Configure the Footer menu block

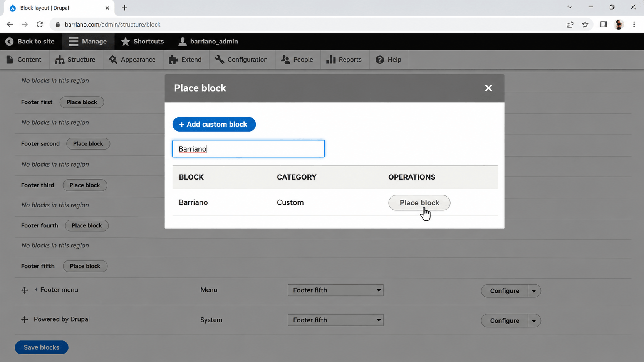505,291
